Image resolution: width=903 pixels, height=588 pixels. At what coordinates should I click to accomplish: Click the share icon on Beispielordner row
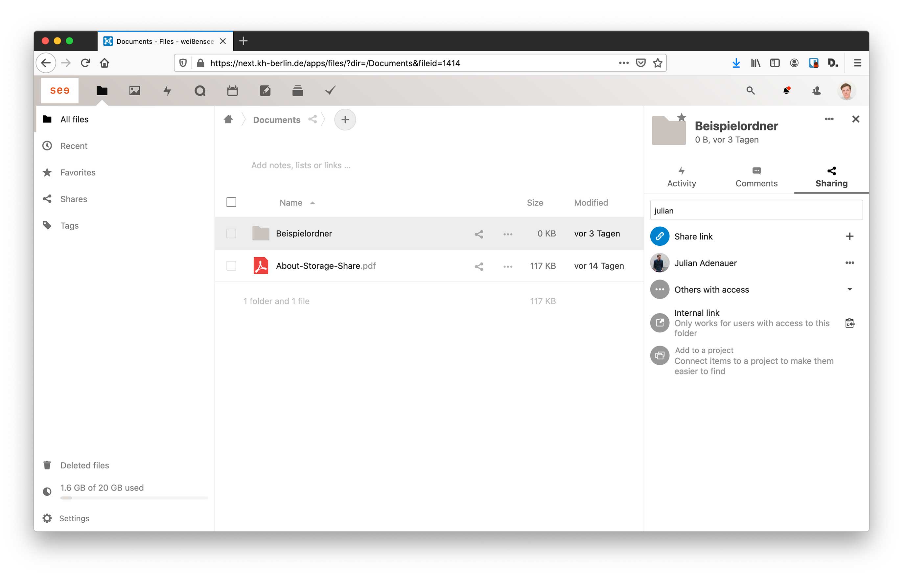click(479, 234)
